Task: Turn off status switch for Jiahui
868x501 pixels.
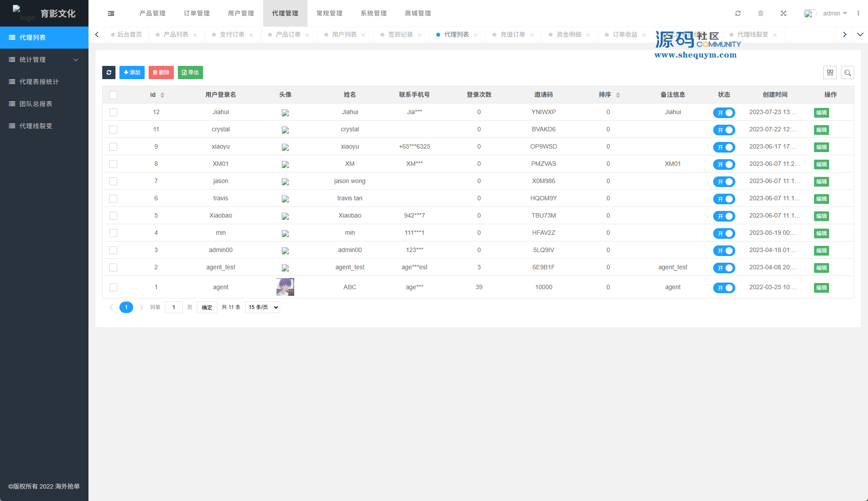Action: pos(724,113)
